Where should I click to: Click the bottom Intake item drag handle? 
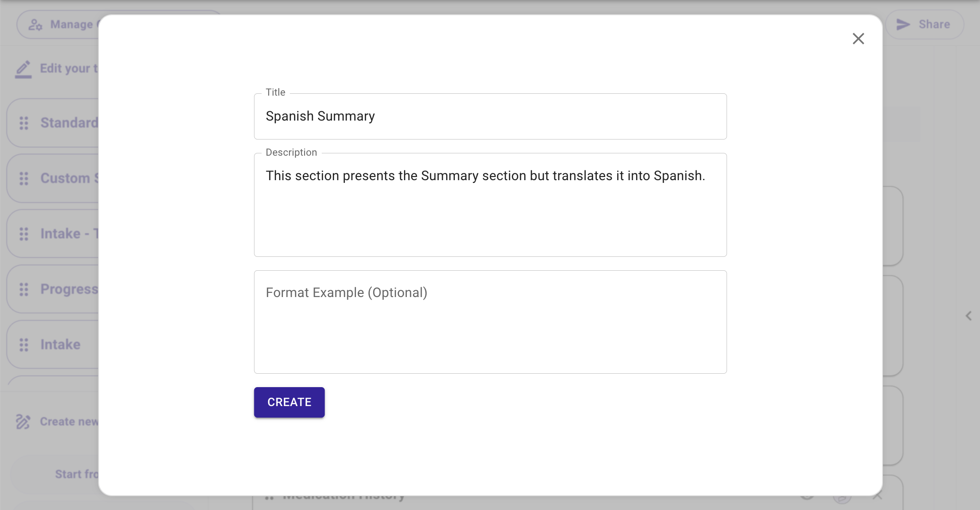[x=24, y=345]
